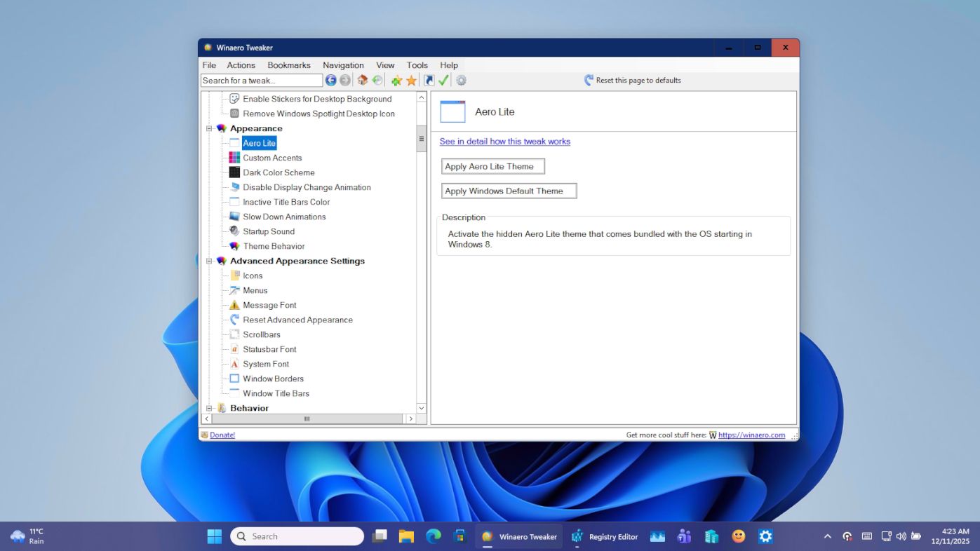Open the Tools menu
980x551 pixels.
[417, 64]
